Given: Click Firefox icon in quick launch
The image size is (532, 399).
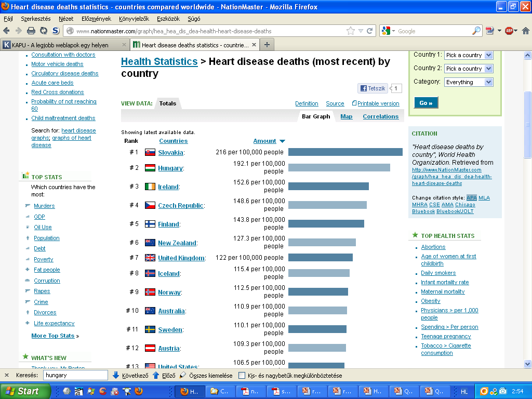Looking at the screenshot, I should coord(138,391).
